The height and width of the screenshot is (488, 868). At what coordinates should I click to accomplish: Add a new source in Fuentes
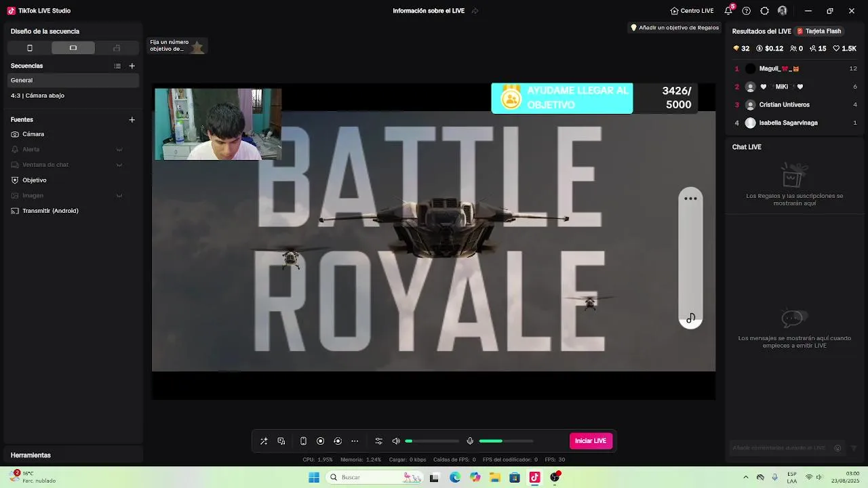(x=132, y=119)
